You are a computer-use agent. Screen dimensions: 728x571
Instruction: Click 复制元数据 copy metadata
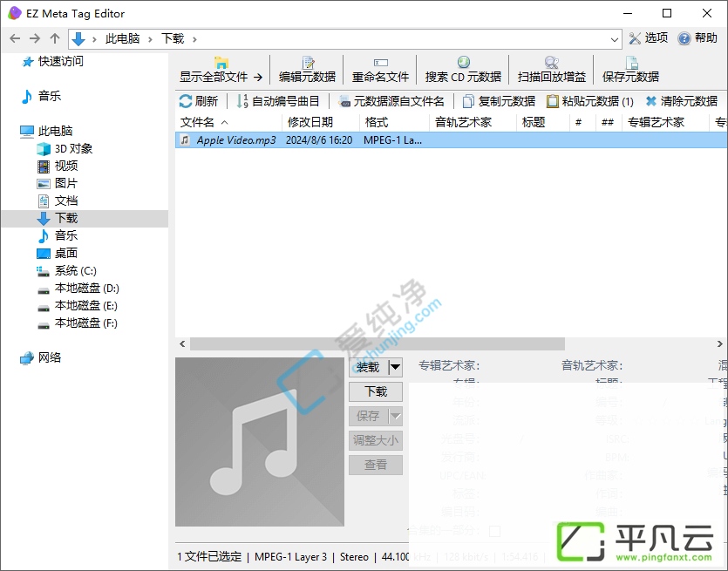click(x=499, y=101)
